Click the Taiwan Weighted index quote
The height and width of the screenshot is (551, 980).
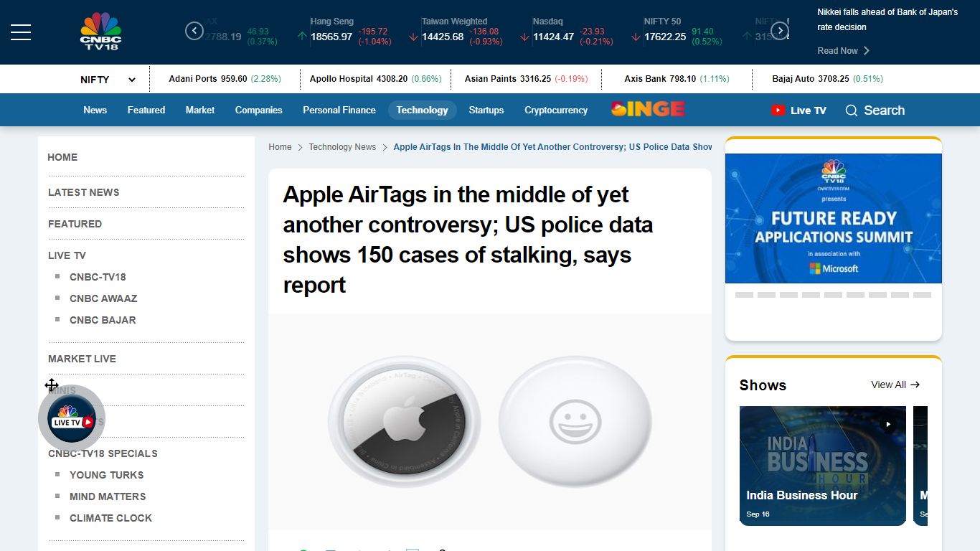[461, 32]
